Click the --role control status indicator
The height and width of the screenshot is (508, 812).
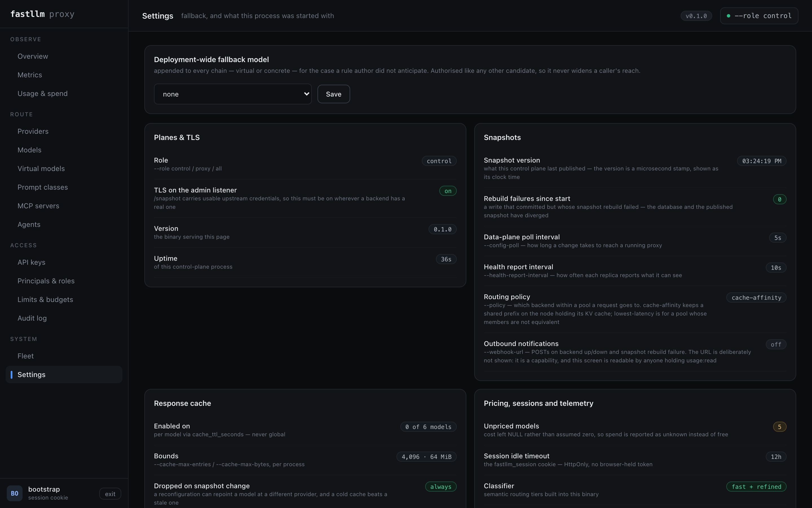tap(759, 16)
